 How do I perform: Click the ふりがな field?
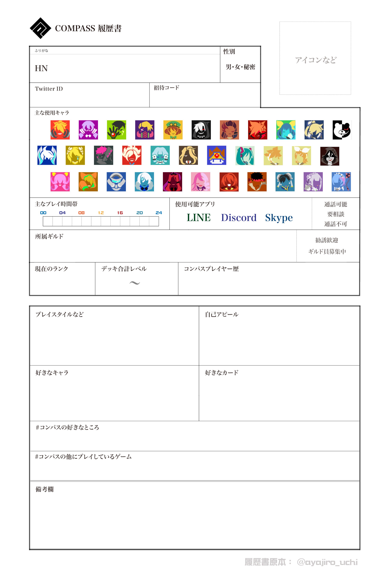point(125,50)
